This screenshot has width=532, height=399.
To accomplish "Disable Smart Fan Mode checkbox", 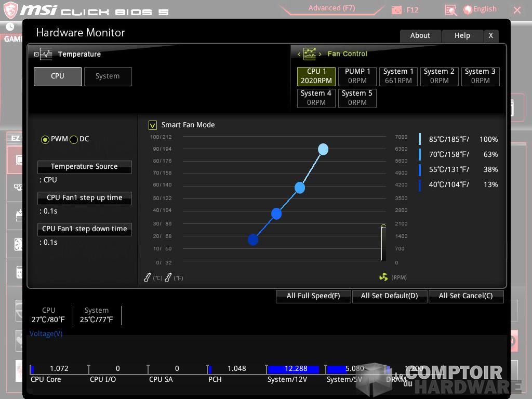I will 152,125.
